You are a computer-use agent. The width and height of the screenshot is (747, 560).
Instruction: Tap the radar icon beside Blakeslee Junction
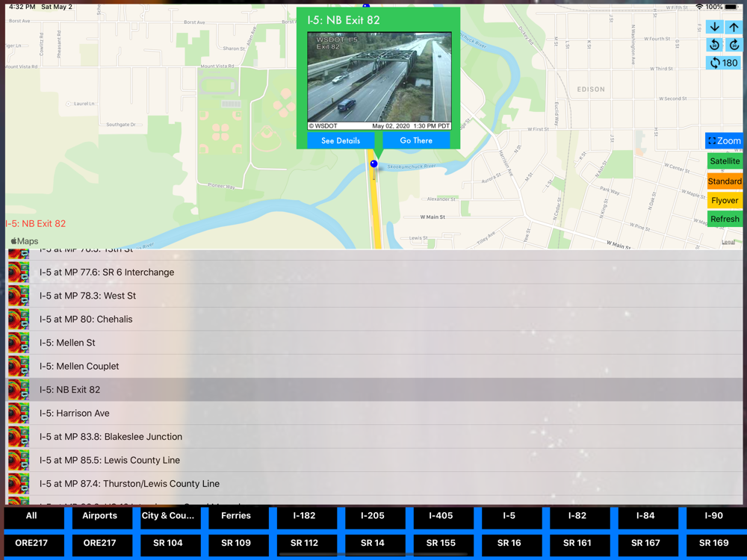tap(19, 437)
